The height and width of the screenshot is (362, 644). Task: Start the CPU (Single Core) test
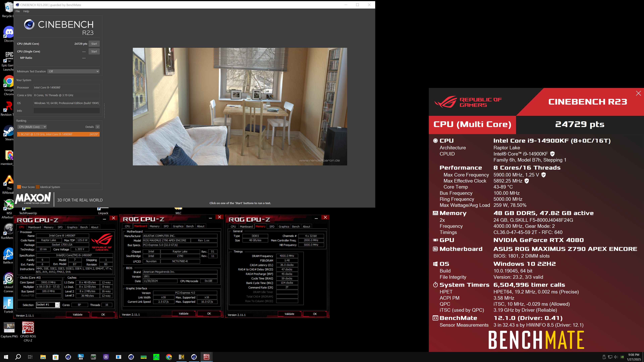[94, 51]
